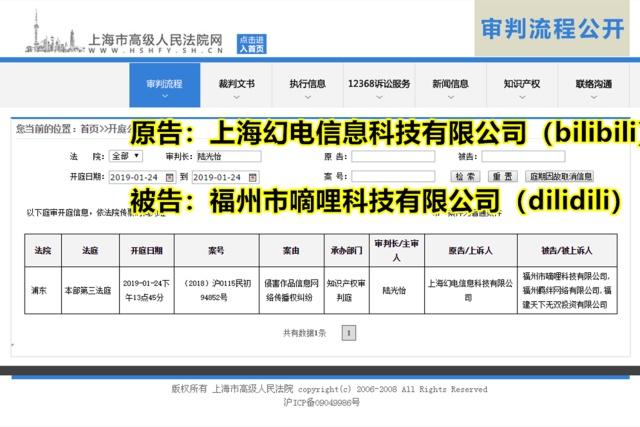
Task: Click the 重置 reset button
Action: click(503, 176)
